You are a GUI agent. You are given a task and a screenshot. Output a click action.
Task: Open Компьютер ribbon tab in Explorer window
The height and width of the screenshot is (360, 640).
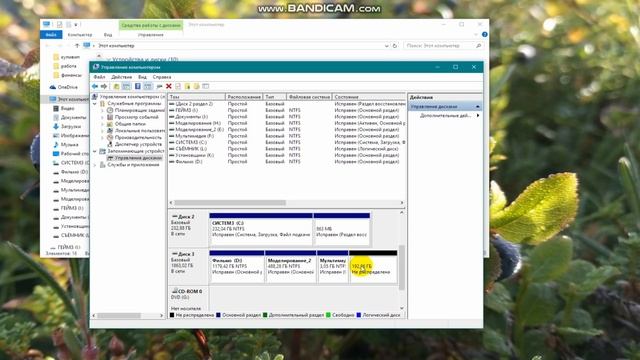coord(80,35)
